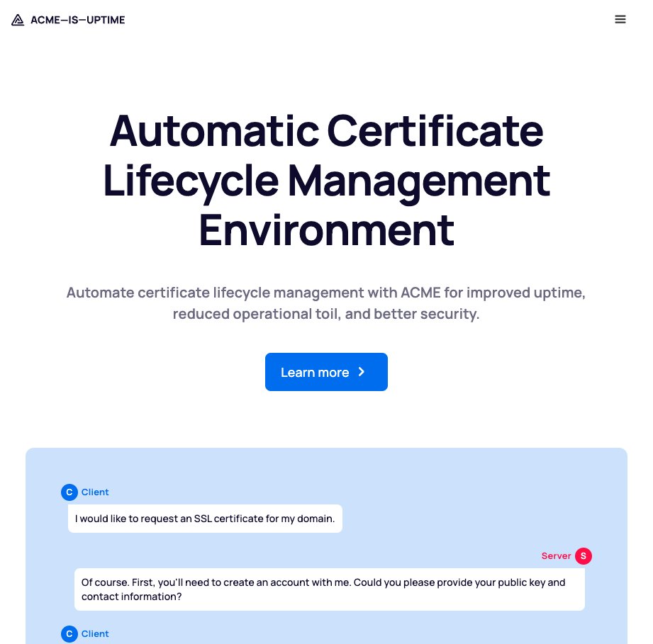Click the second Client avatar below server message

point(69,634)
